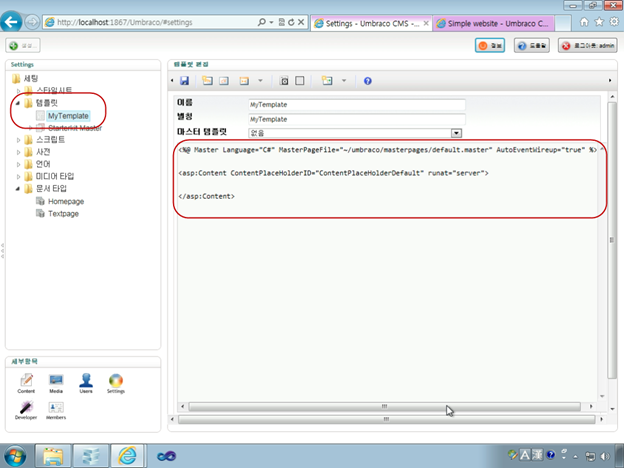Screen dimensions: 624x468
Task: Click the green plus create button
Action: click(x=23, y=46)
